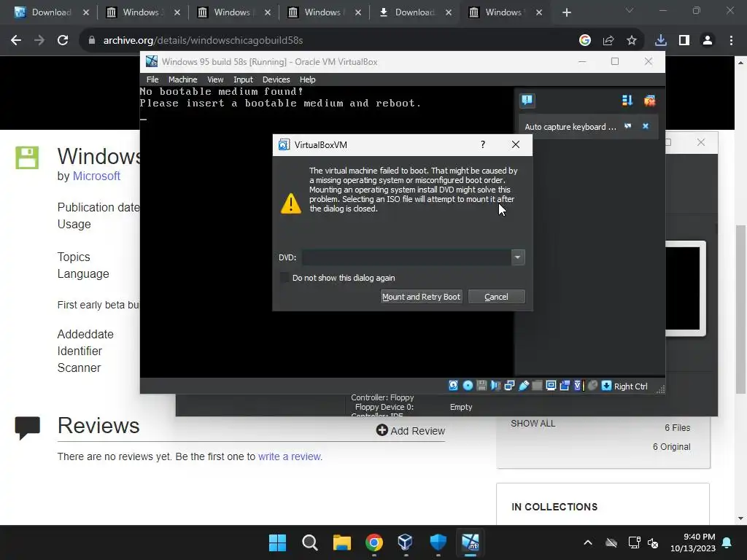This screenshot has height=560, width=747.
Task: Click the help question mark in VirtualBoxVM dialog
Action: 483,144
